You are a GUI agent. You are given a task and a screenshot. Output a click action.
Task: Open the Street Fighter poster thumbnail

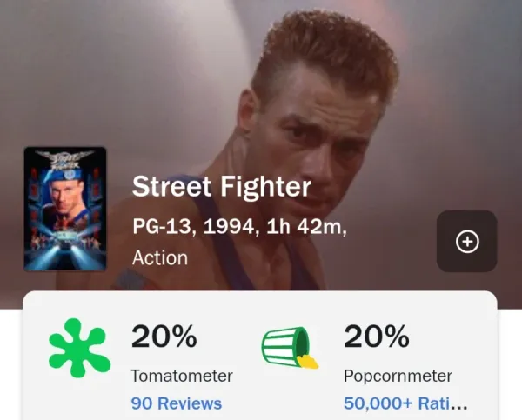point(65,209)
